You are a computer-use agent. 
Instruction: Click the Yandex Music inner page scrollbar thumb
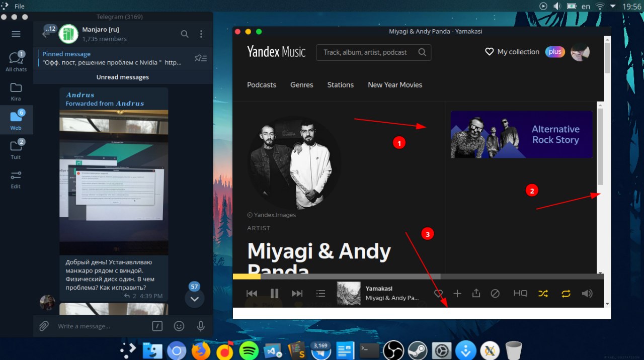(600, 147)
